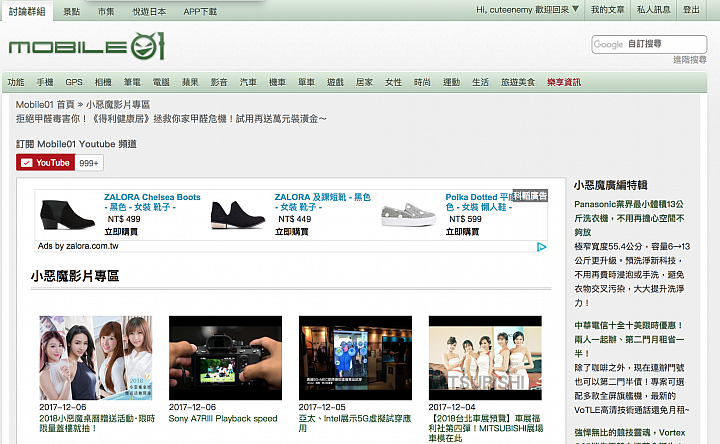Open the Intel 5G demo video thumbnail
Viewport: 720px width, 444px height.
[x=355, y=358]
